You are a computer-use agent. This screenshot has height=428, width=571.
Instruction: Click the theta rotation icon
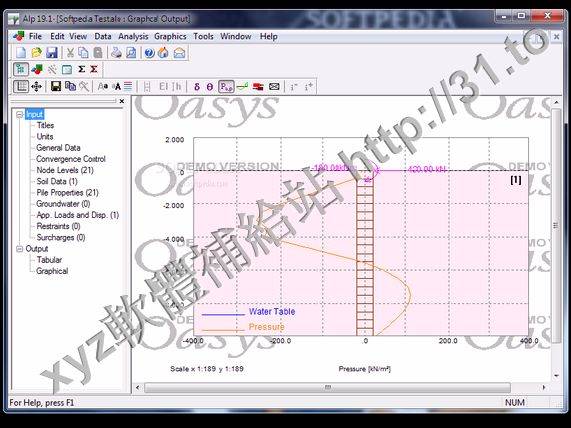click(210, 87)
